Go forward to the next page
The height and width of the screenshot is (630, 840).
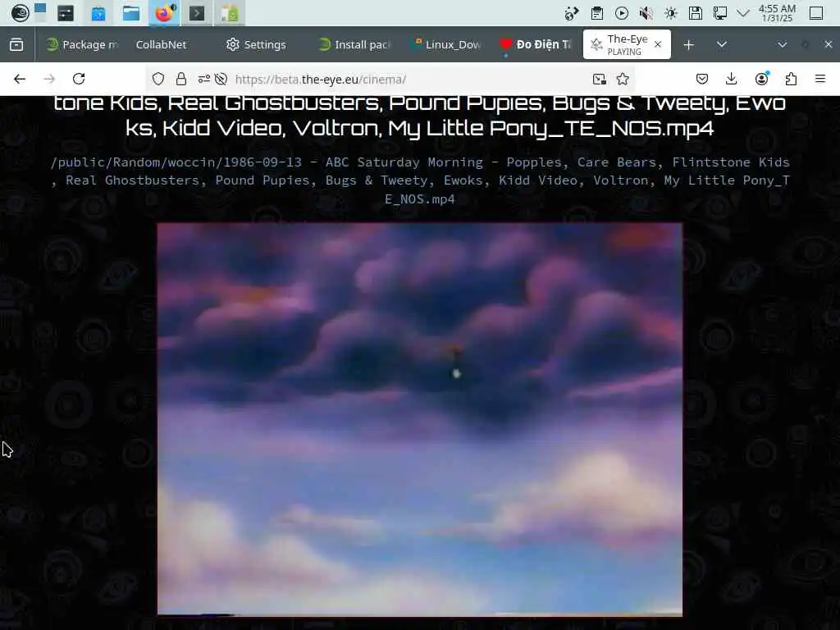pos(49,79)
